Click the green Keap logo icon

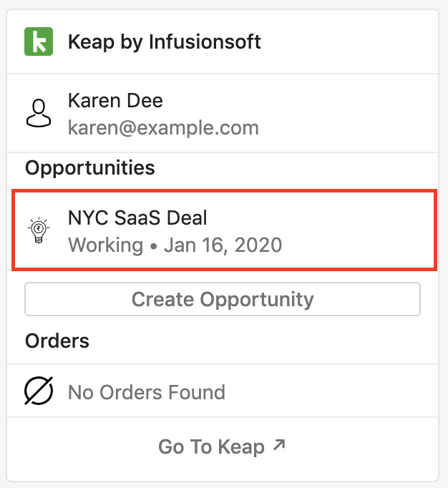[x=39, y=42]
